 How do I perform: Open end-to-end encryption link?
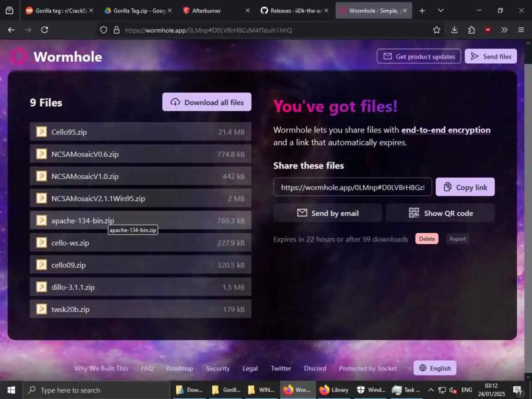pyautogui.click(x=446, y=130)
